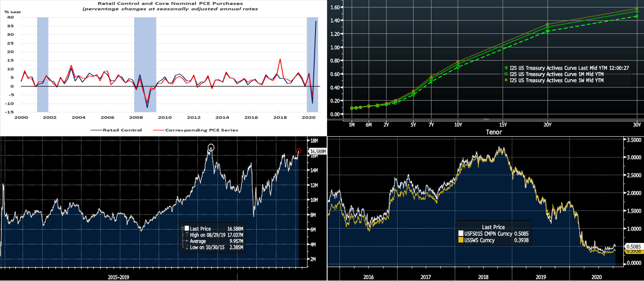Click the 20Y data point on 1M curve
The width and height of the screenshot is (644, 281).
point(547,31)
